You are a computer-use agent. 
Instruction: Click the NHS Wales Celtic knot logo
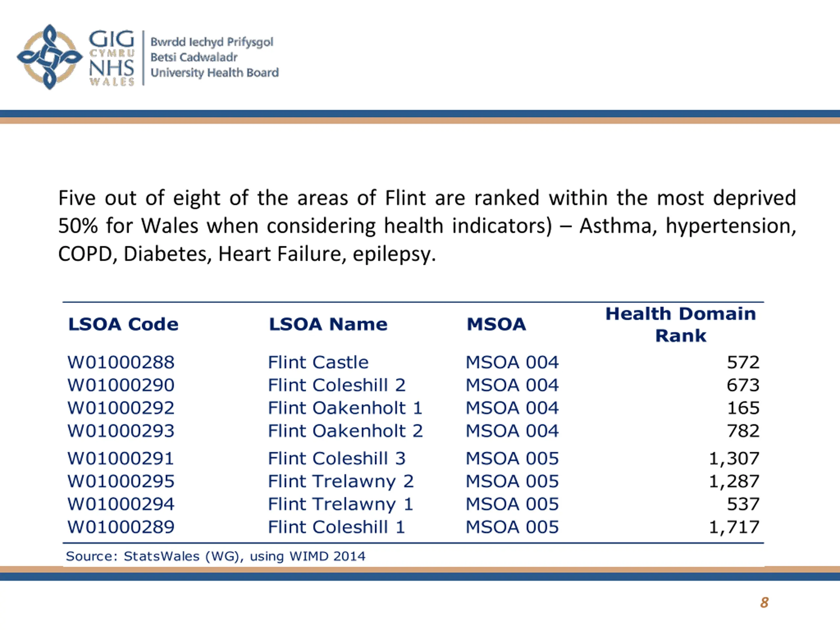pyautogui.click(x=49, y=57)
